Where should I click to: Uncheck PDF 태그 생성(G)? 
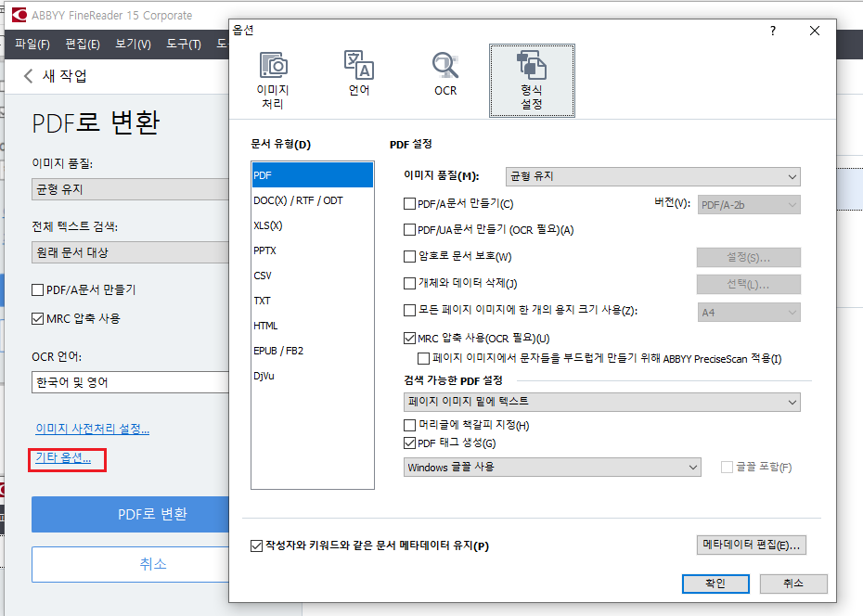click(x=409, y=443)
